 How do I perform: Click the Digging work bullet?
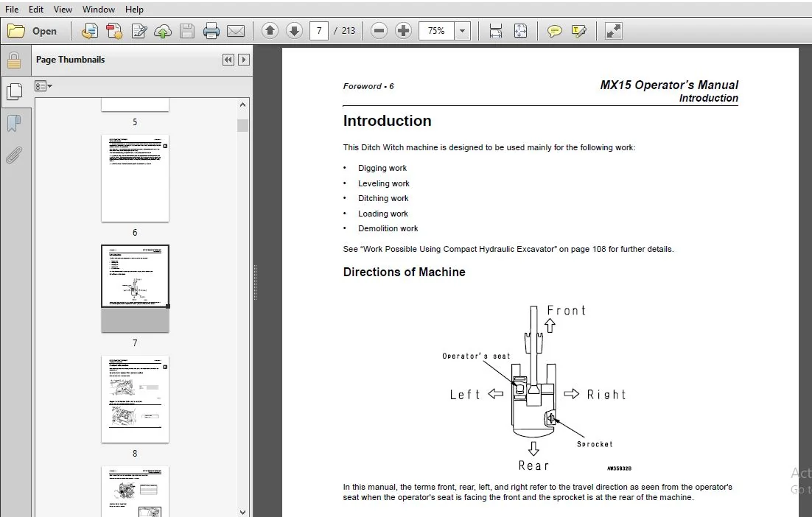pyautogui.click(x=382, y=168)
